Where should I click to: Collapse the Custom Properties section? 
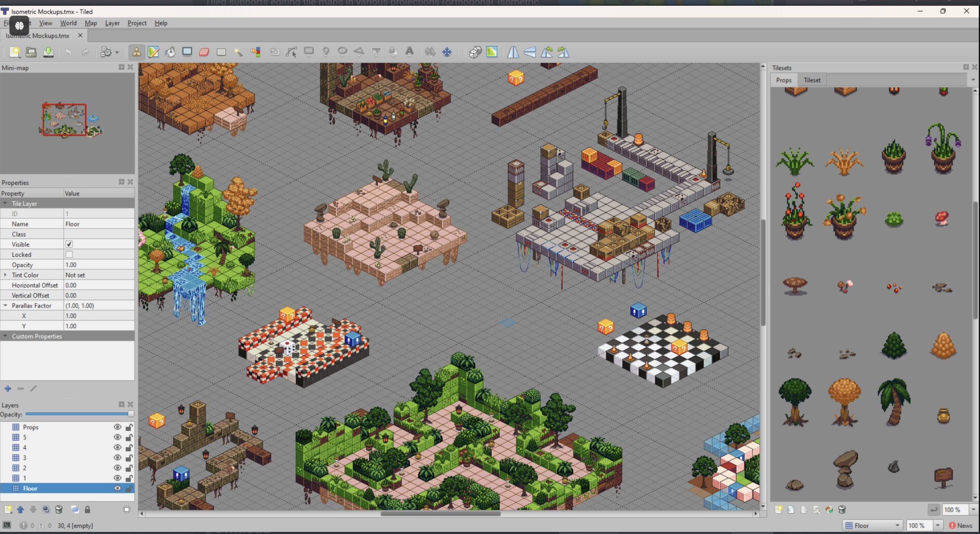coord(5,336)
